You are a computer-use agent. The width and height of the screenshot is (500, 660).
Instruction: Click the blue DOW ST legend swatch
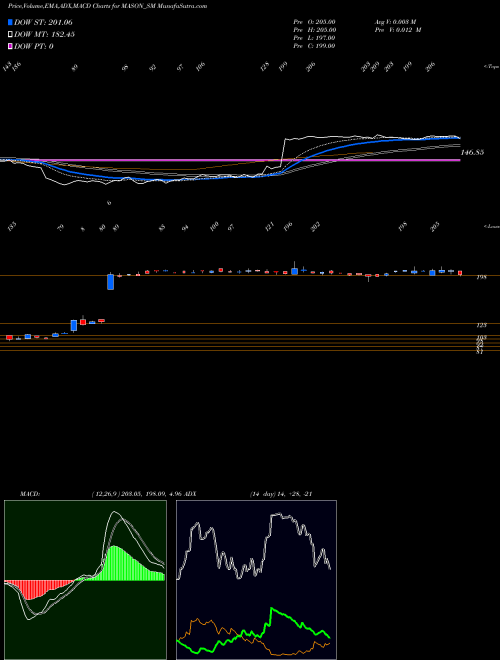(x=10, y=22)
